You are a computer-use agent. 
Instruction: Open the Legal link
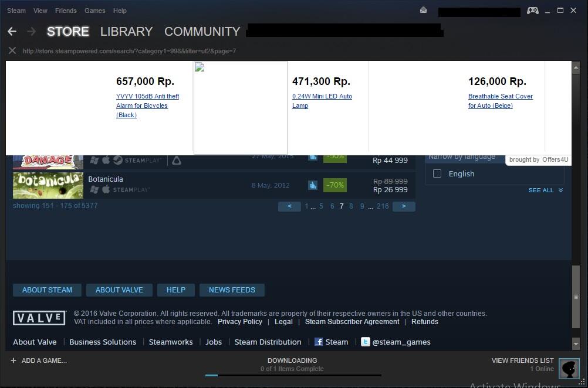coord(283,322)
